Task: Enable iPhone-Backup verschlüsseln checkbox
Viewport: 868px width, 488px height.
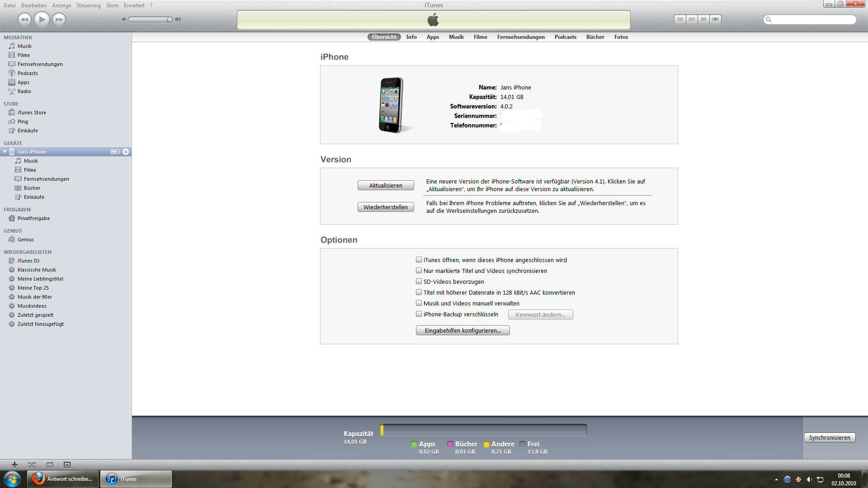Action: (419, 314)
